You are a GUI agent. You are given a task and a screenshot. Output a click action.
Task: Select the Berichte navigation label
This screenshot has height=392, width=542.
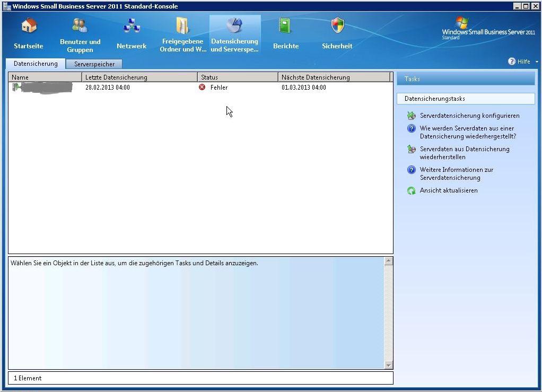[x=285, y=46]
